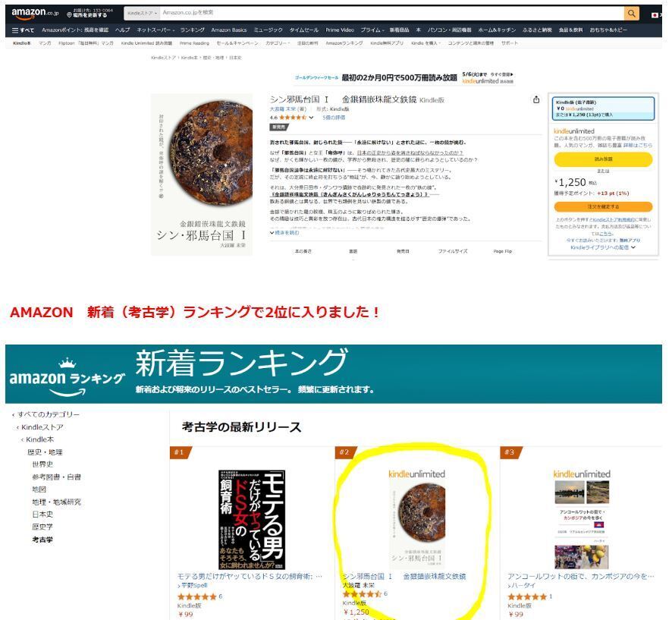Viewport: 672px width, 620px height.
Task: Open the Kindleストア search category dropdown
Action: [x=142, y=14]
